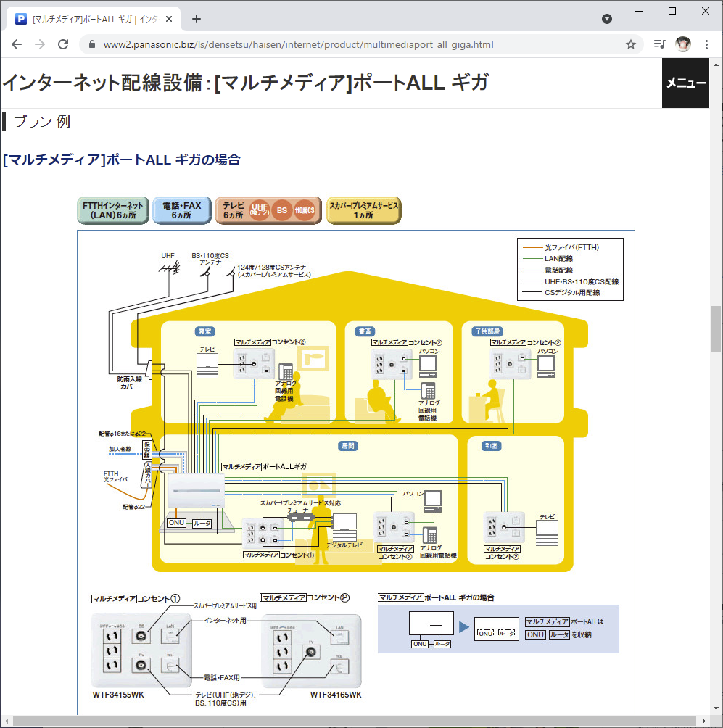Click the 光ファイバ(FTTH) legend entry
The height and width of the screenshot is (728, 723).
(x=561, y=247)
